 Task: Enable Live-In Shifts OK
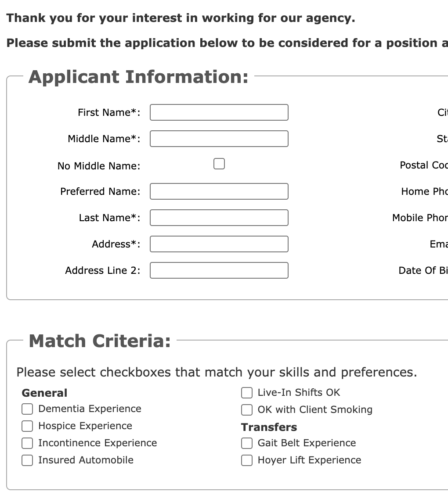(x=246, y=392)
